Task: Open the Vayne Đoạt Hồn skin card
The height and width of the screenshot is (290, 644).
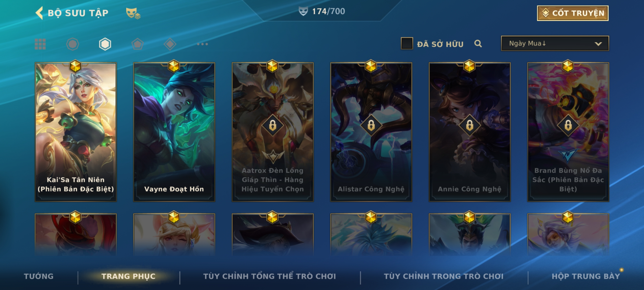Action: pyautogui.click(x=174, y=132)
